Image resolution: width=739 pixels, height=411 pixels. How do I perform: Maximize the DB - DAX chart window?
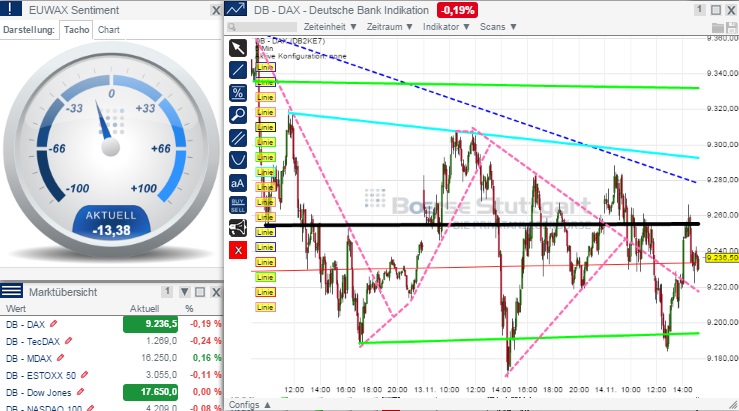coord(716,10)
